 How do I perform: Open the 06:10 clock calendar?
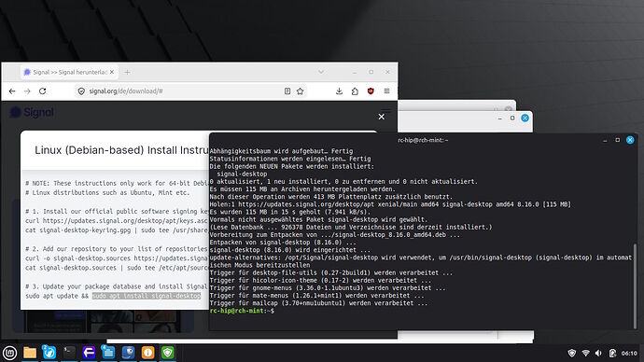coord(629,353)
